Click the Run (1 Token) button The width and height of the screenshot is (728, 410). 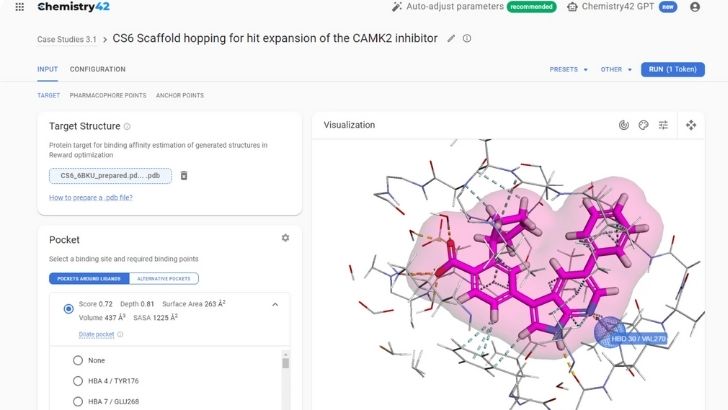pyautogui.click(x=672, y=69)
